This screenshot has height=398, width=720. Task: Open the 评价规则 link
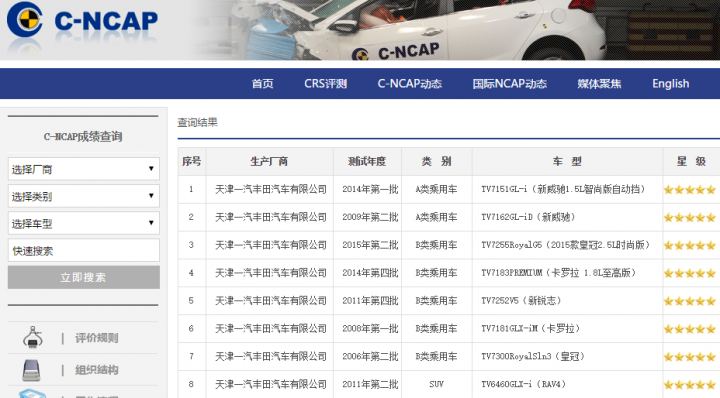[97, 338]
